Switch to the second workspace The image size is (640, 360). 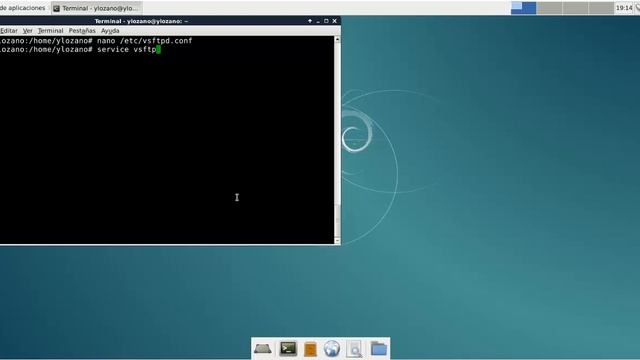coord(549,8)
